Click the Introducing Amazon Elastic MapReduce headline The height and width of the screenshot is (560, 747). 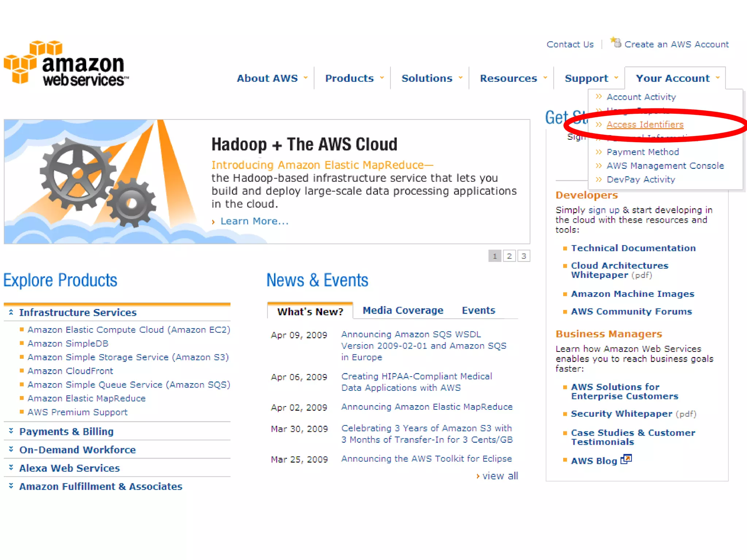pos(322,165)
